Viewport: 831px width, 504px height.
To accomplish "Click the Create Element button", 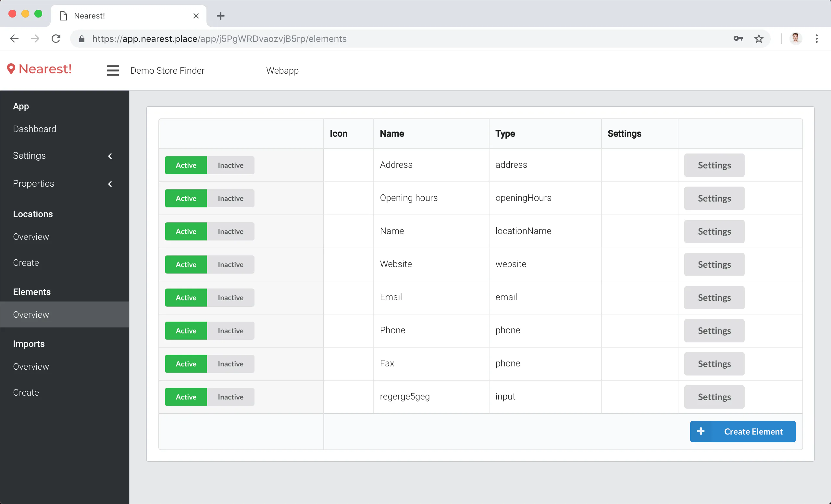I will tap(743, 432).
